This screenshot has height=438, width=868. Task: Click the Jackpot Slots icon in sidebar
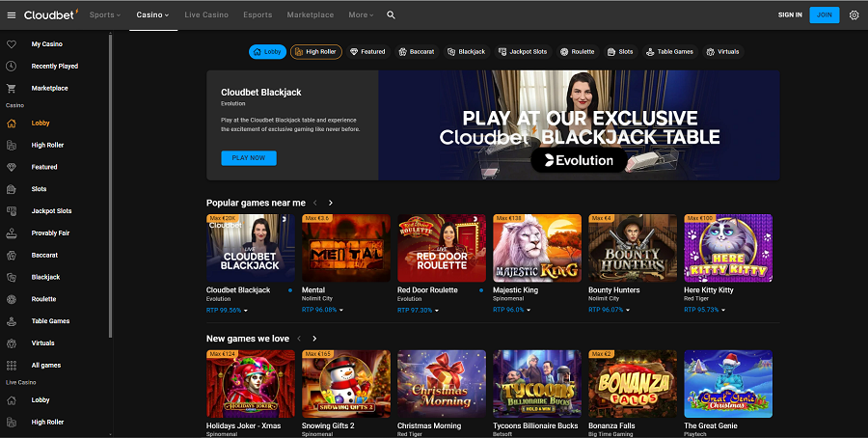[11, 211]
